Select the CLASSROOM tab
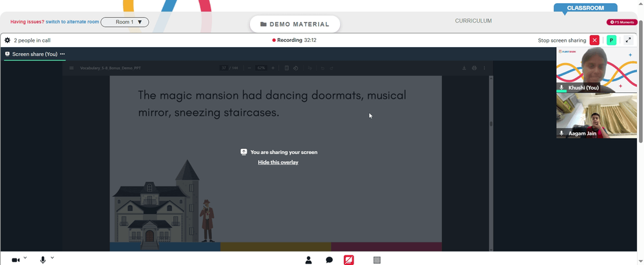The image size is (644, 265). [x=585, y=8]
